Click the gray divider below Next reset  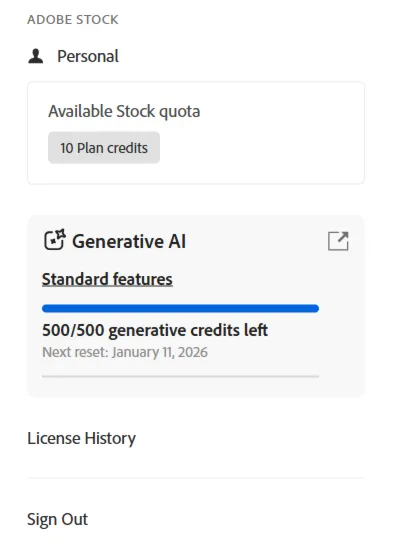coord(180,376)
